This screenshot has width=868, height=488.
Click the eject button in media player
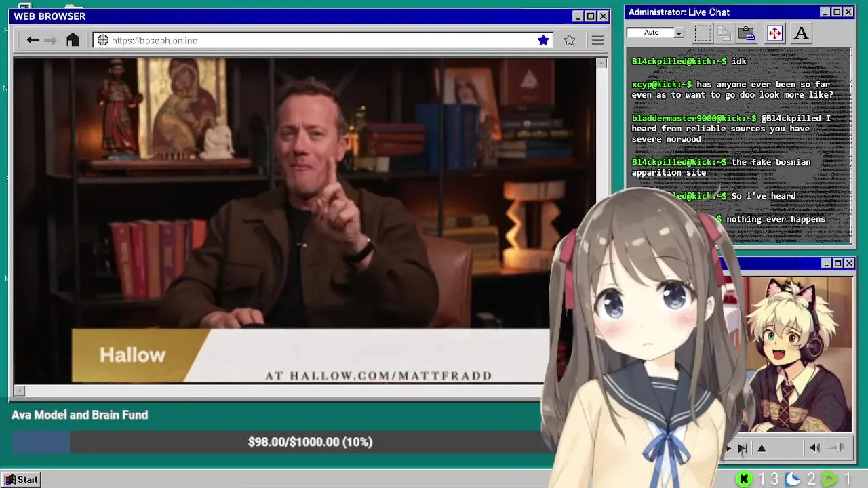[x=762, y=448]
